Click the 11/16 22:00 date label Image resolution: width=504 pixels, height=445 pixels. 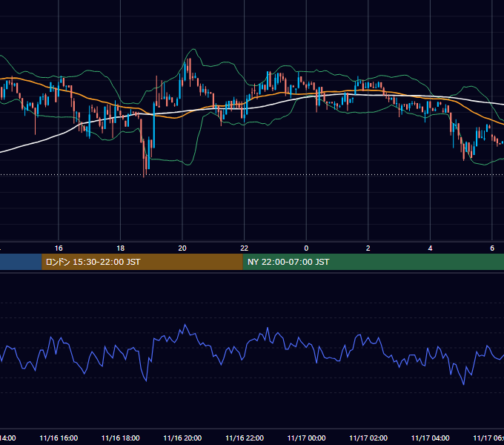click(245, 438)
